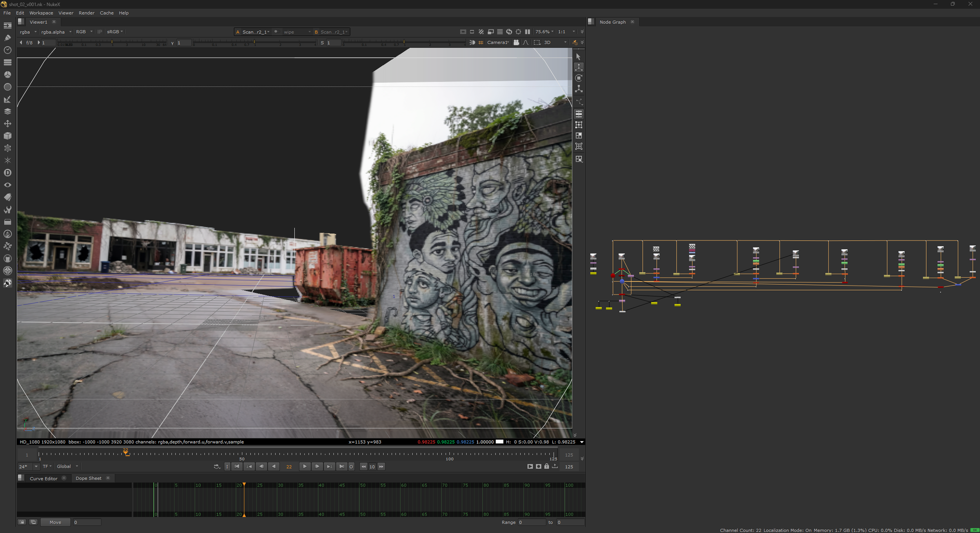The image size is (980, 533).
Task: Open the 3D view mode dropdown
Action: click(555, 42)
